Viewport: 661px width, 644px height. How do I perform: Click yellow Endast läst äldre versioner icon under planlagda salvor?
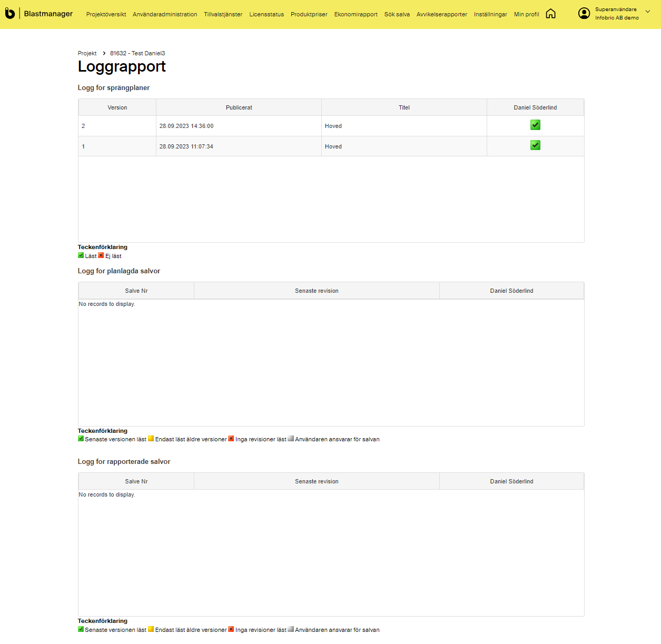151,439
